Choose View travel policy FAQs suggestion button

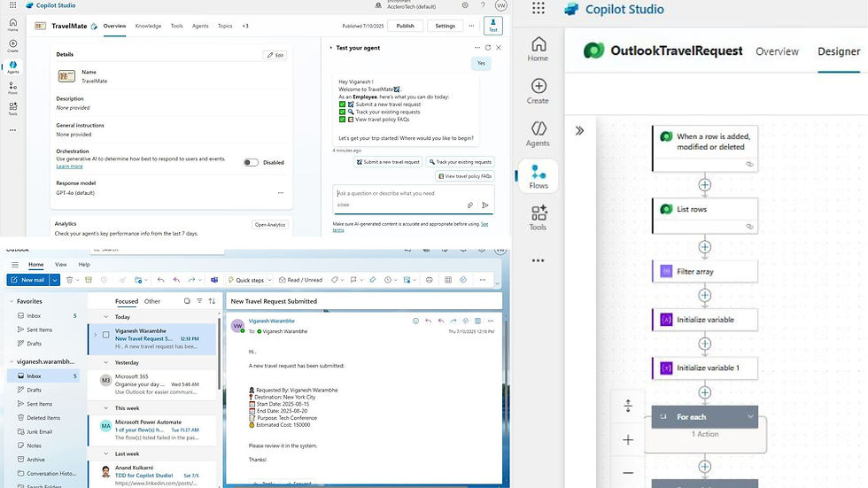tap(464, 176)
